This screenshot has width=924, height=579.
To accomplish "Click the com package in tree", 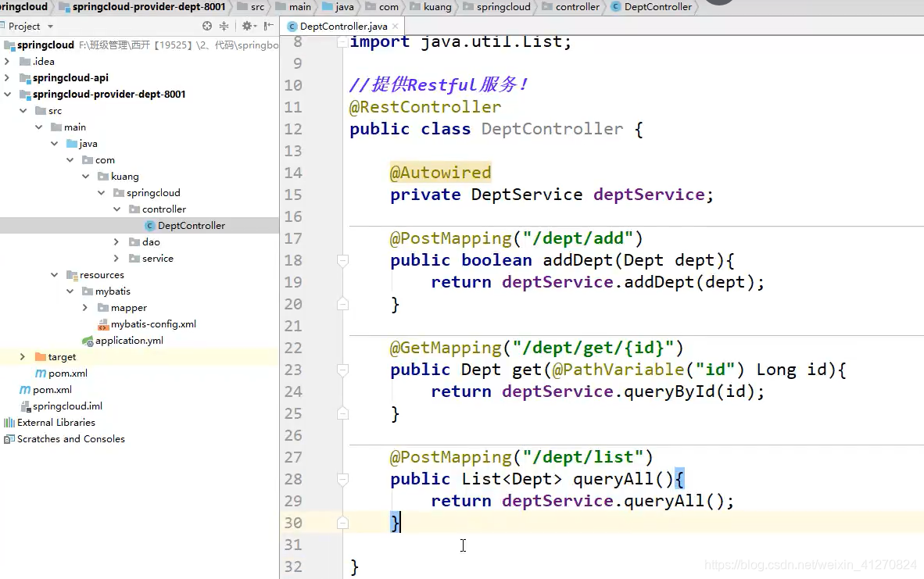I will 98,160.
